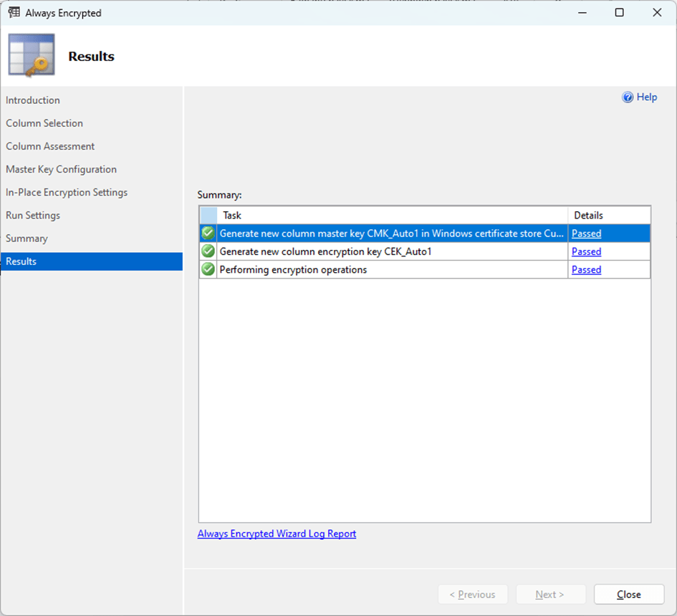Open Passed details for column encryption key
Screen dimensions: 677x616
point(586,251)
